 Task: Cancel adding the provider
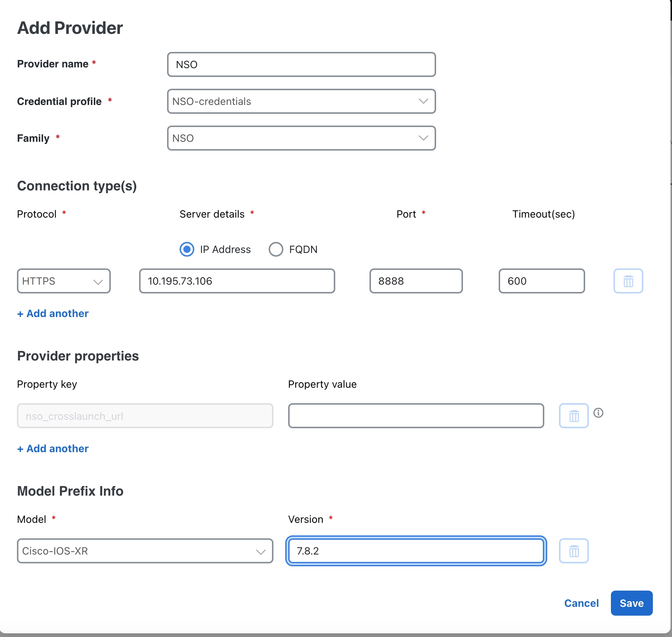pos(581,603)
